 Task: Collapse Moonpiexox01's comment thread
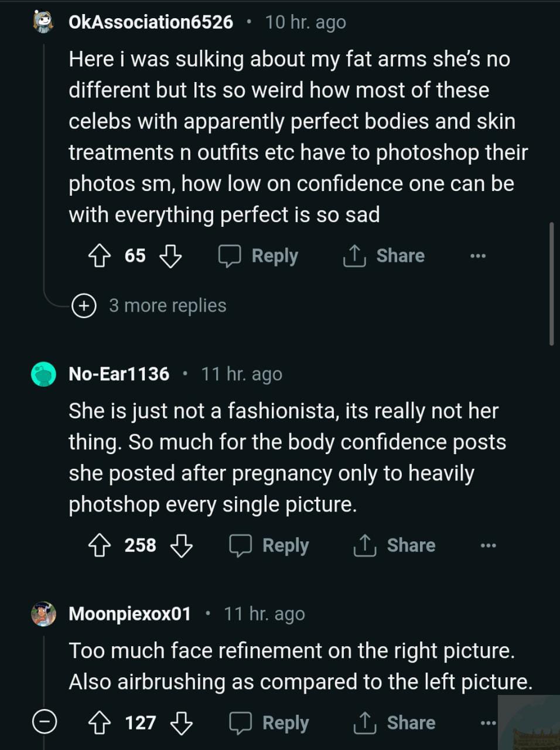point(44,721)
